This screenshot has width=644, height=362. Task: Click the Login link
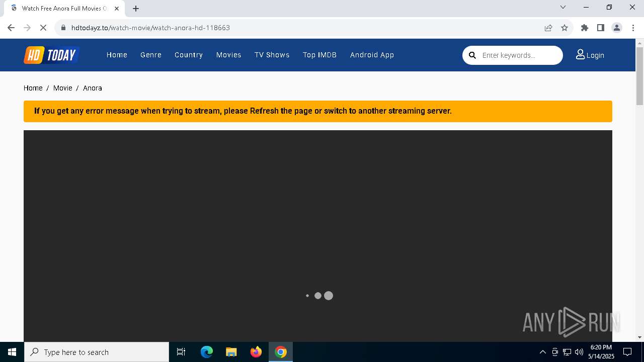(590, 55)
